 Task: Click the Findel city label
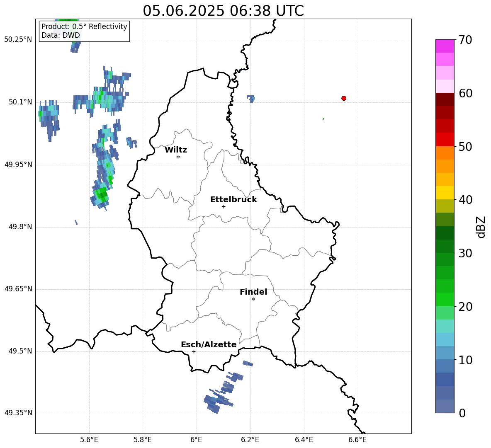click(x=253, y=292)
